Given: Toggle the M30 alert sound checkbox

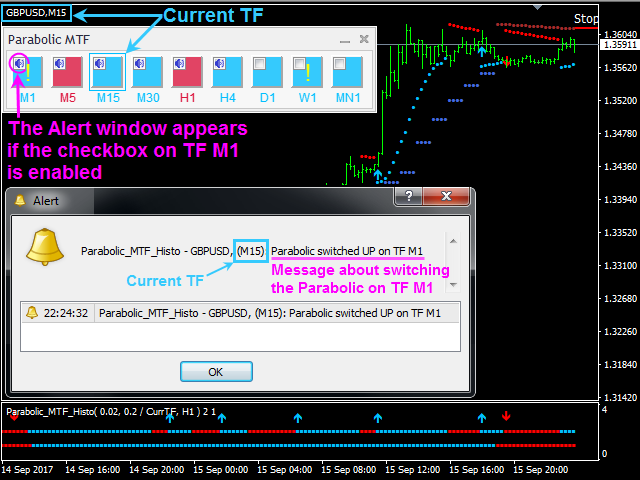Looking at the screenshot, I should point(140,64).
